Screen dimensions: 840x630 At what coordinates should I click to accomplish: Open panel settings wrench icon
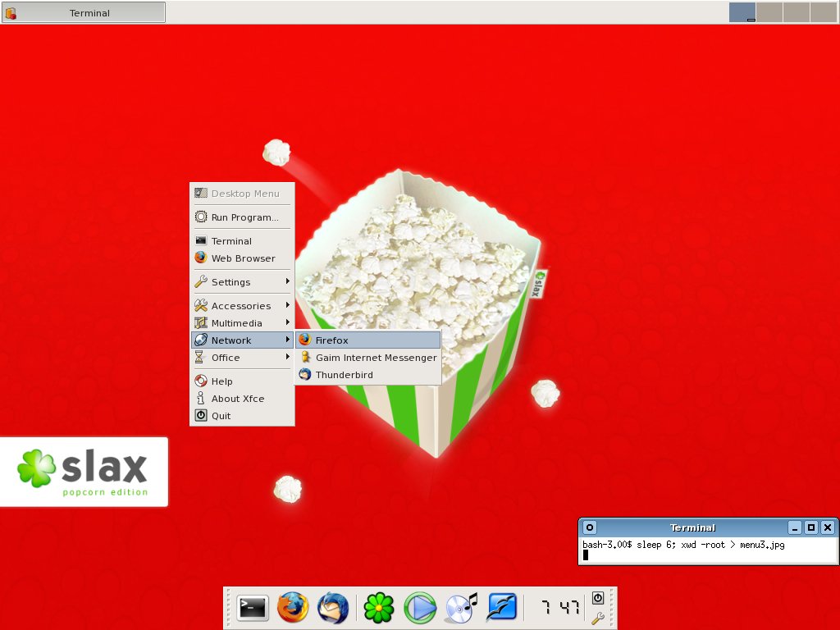point(598,618)
